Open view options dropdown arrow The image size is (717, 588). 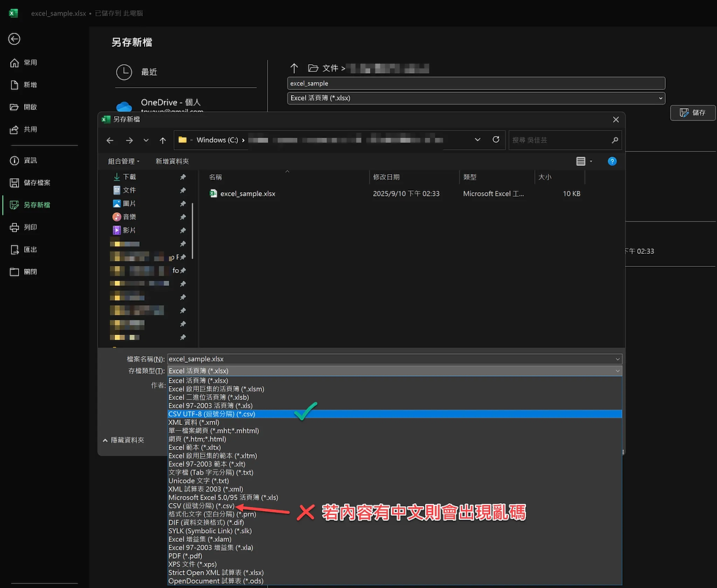coord(591,161)
